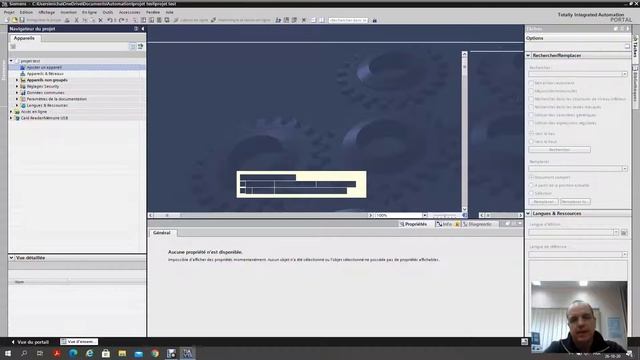Viewport: 640px width, 360px height.
Task: Collapse the Rechercher/Remplacer section
Action: click(x=528, y=55)
